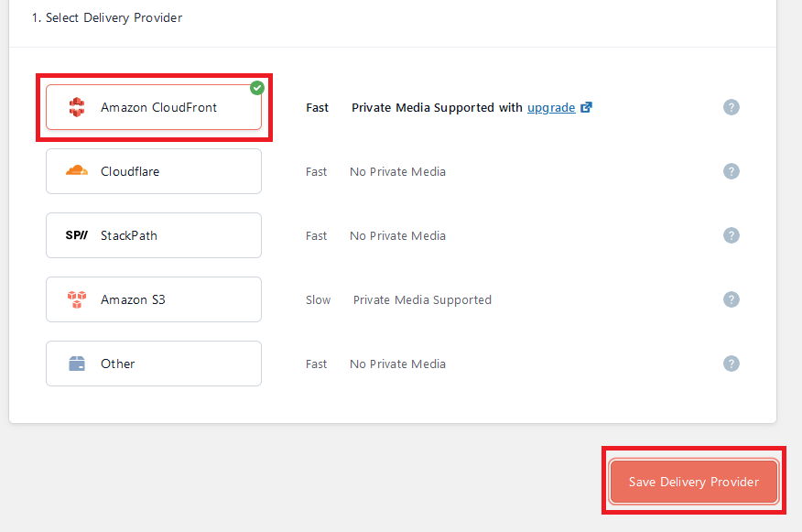Click the Amazon CloudFront logo icon

(77, 107)
